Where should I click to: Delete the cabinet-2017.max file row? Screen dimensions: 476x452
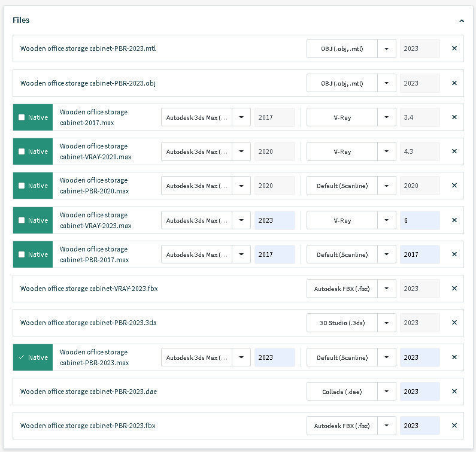pyautogui.click(x=454, y=117)
